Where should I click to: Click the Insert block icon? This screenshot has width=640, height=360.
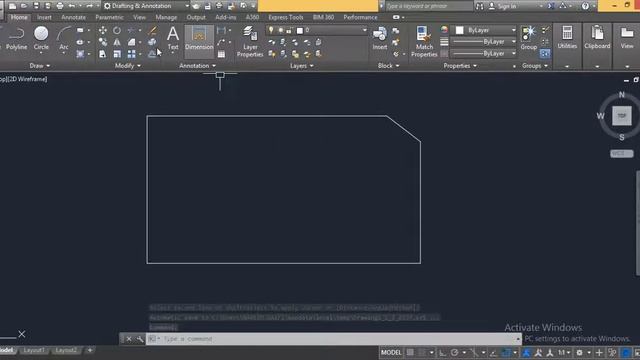[380, 38]
